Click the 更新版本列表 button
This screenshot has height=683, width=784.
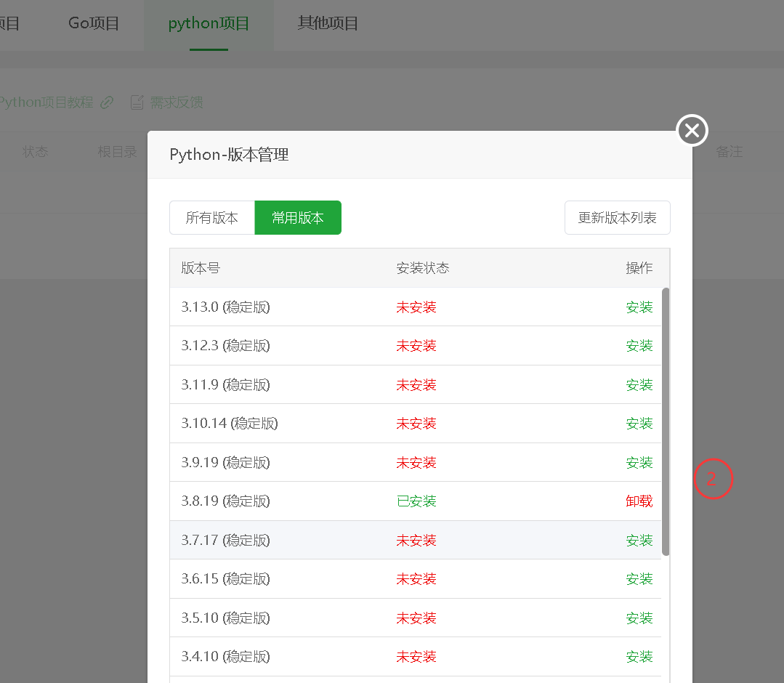pos(618,217)
